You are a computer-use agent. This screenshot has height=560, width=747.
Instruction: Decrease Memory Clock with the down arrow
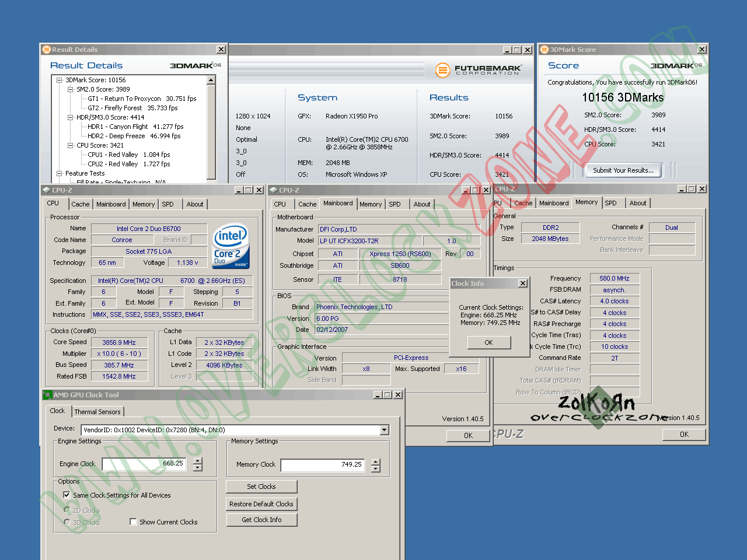click(x=375, y=469)
